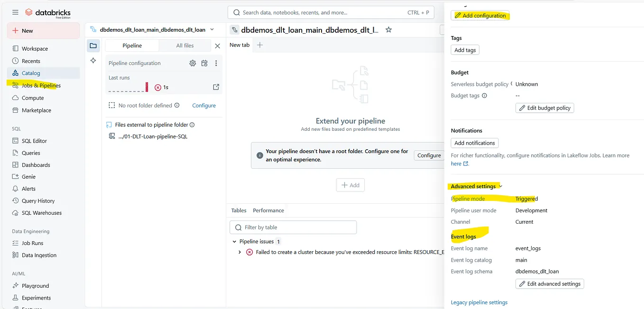Click the Genie icon in the sidebar
644x309 pixels.
click(15, 176)
